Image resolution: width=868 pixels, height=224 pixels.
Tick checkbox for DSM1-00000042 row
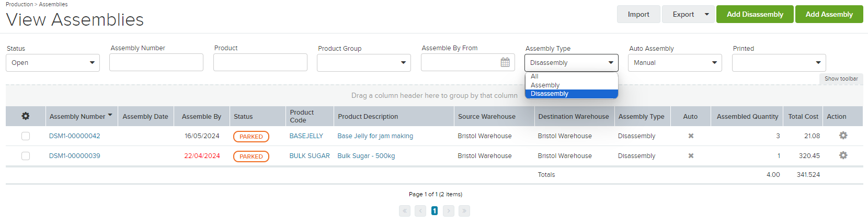pos(26,136)
